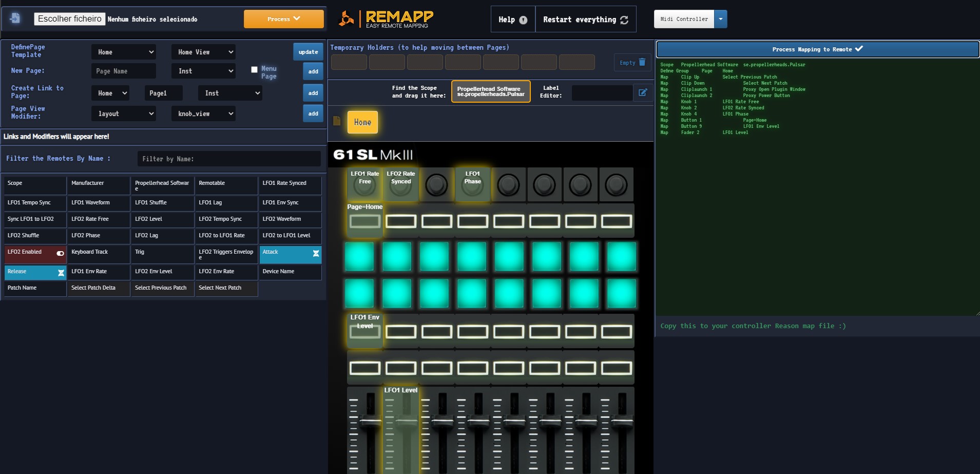Viewport: 980px width, 474px height.
Task: Focus the Page Name input field
Action: tap(124, 71)
